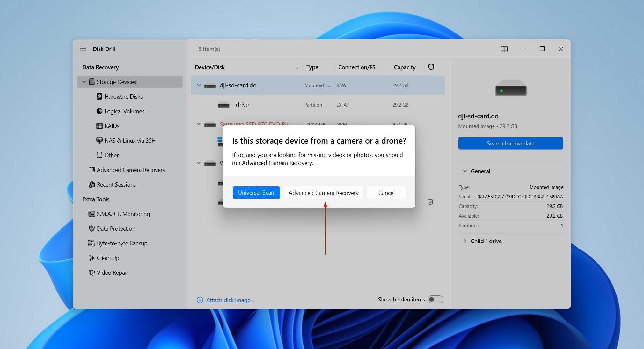
Task: Sort by Device/Disk column header
Action: coord(210,67)
